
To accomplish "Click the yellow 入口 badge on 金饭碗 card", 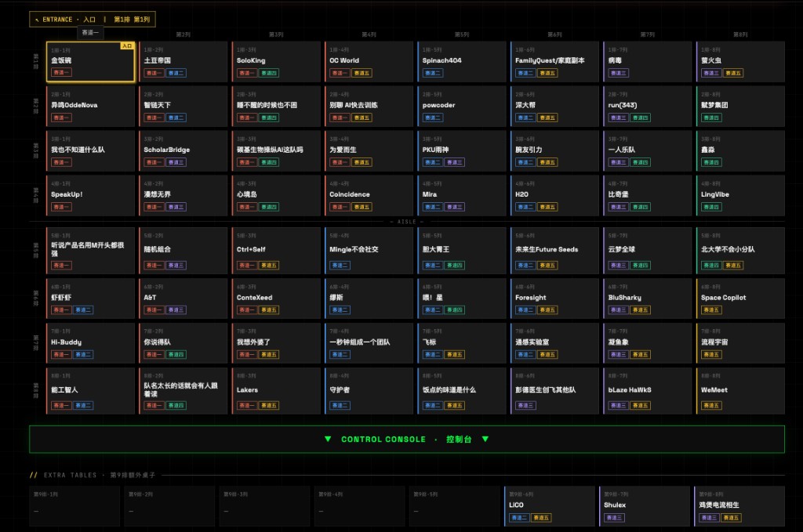I will pyautogui.click(x=126, y=46).
